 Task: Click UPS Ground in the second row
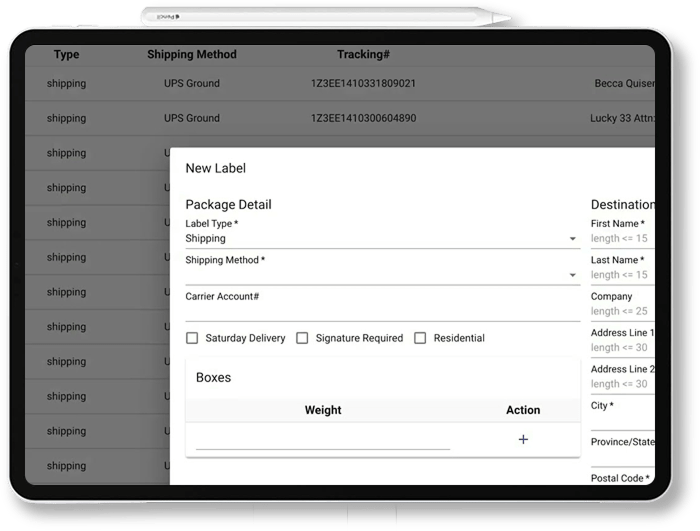[x=192, y=118]
